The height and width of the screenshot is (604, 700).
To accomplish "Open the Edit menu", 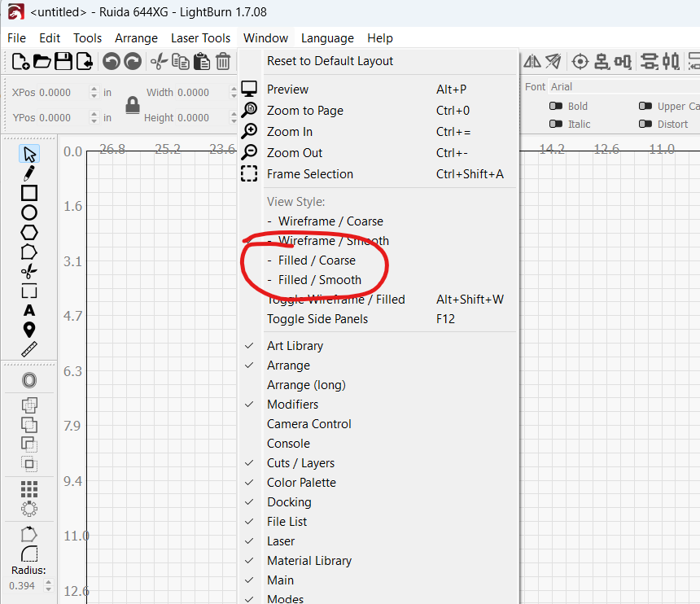I will [50, 38].
